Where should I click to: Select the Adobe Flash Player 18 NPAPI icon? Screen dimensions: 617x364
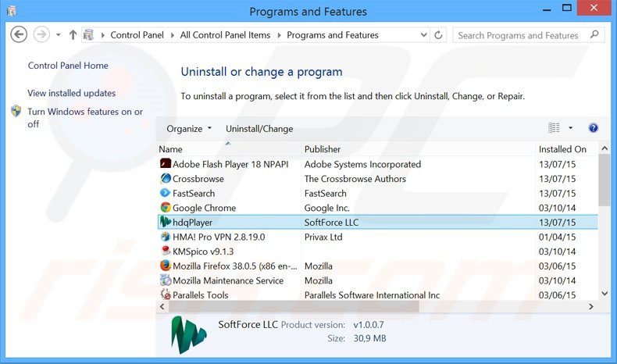click(166, 163)
